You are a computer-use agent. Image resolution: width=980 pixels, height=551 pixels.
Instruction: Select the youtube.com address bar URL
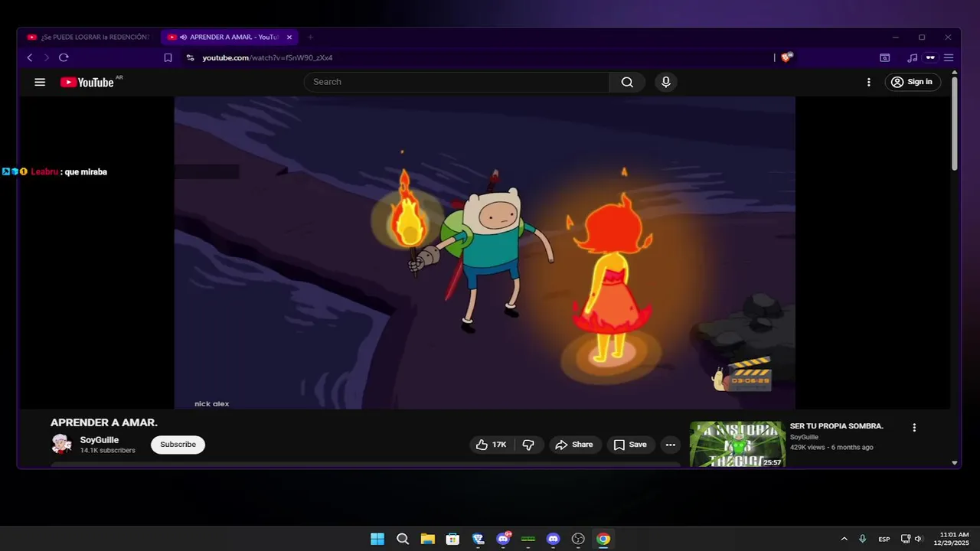[267, 57]
